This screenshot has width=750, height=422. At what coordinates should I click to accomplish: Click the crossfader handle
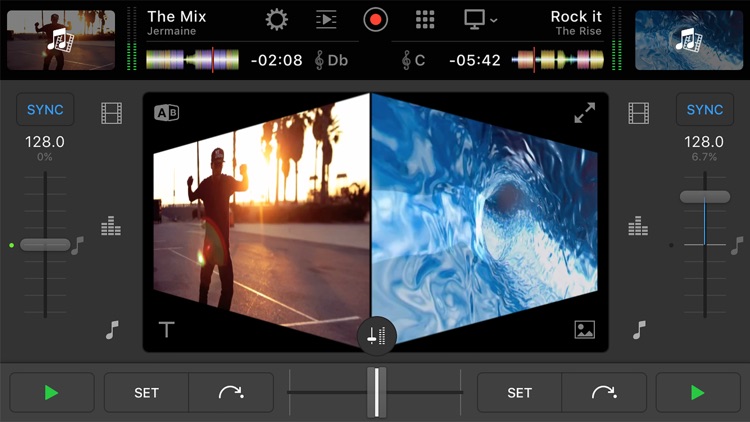click(376, 392)
